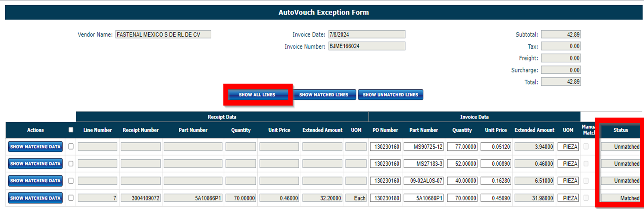
Task: Click the Show Matched Lines button
Action: pos(324,95)
